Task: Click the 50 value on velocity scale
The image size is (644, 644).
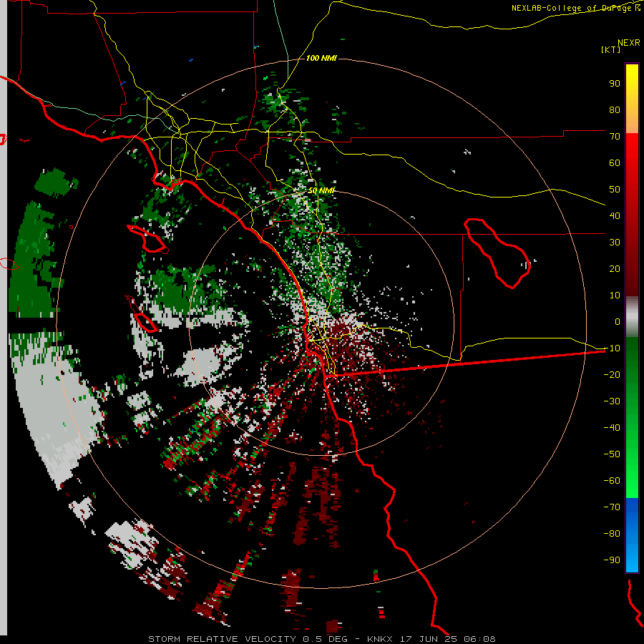Action: coord(615,190)
